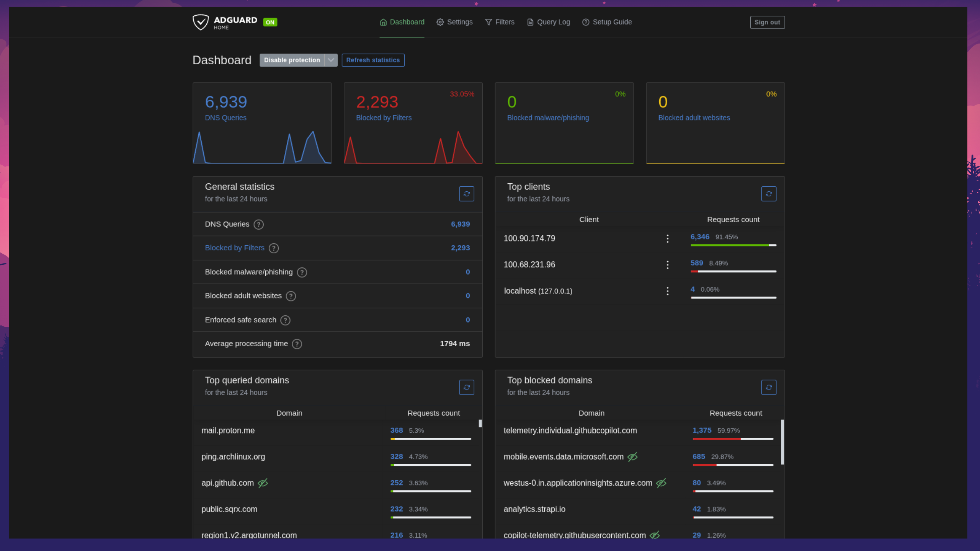Click the Client column header
980x551 pixels.
589,220
